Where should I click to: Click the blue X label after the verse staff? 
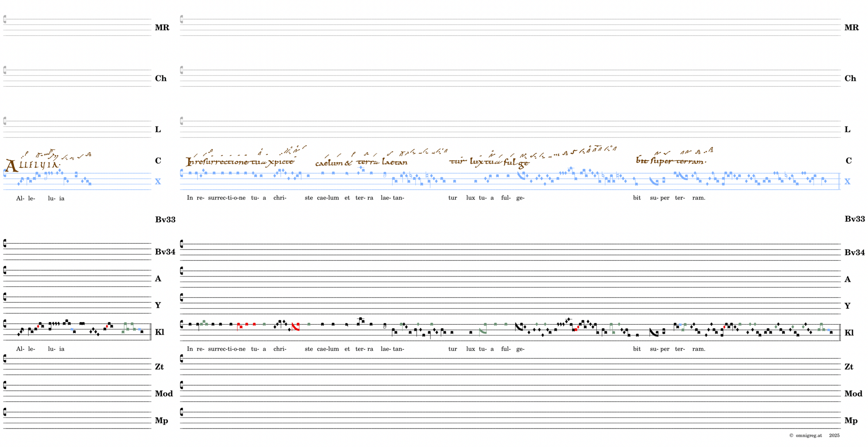[x=848, y=182]
